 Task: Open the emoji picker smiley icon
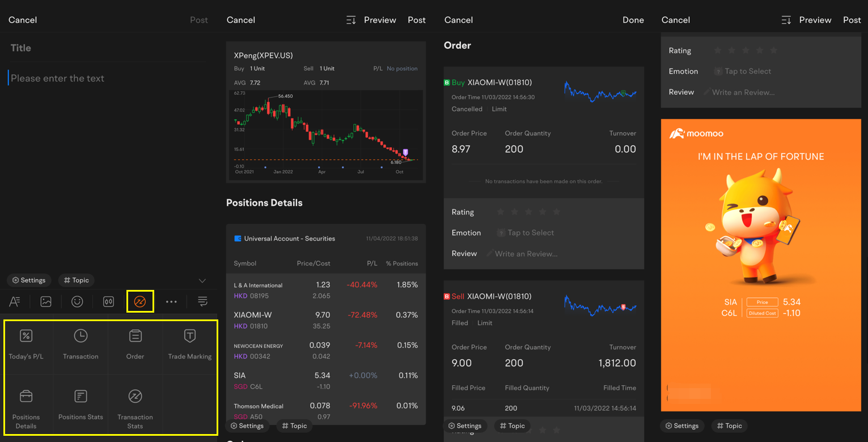(77, 302)
